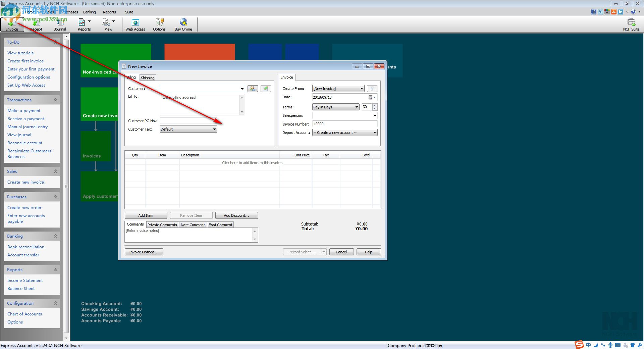Launch NCH Suite from the top right icon
The height and width of the screenshot is (349, 644).
point(631,24)
